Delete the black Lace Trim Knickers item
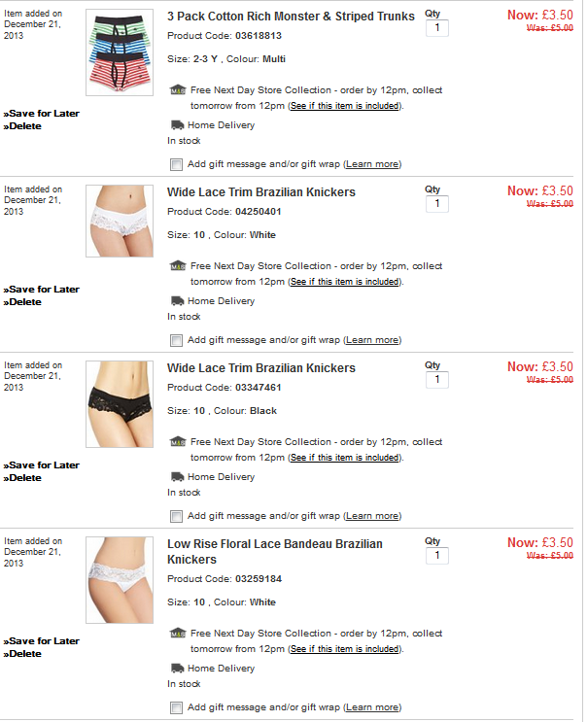The image size is (588, 722). click(22, 478)
